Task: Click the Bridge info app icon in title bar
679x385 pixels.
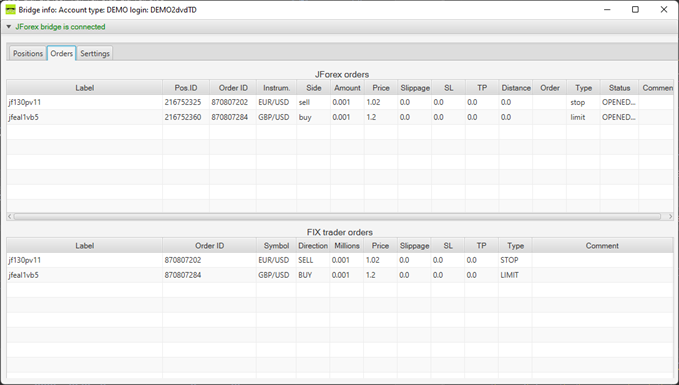Action: tap(10, 10)
